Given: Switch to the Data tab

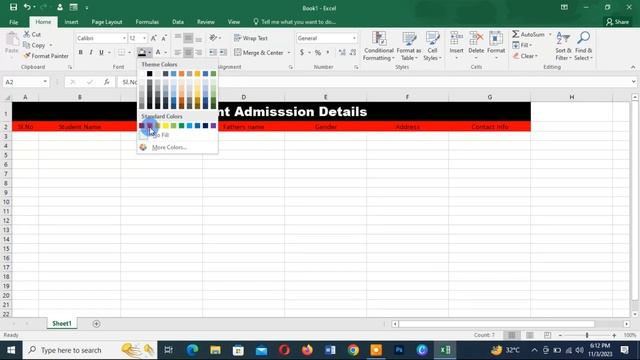Looking at the screenshot, I should [x=178, y=22].
